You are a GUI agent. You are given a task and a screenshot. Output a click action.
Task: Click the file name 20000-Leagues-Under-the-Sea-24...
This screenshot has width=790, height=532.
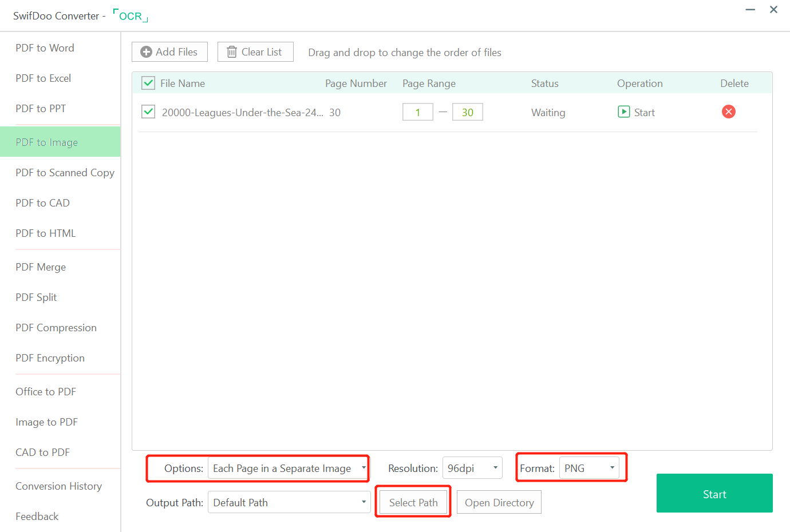[243, 113]
